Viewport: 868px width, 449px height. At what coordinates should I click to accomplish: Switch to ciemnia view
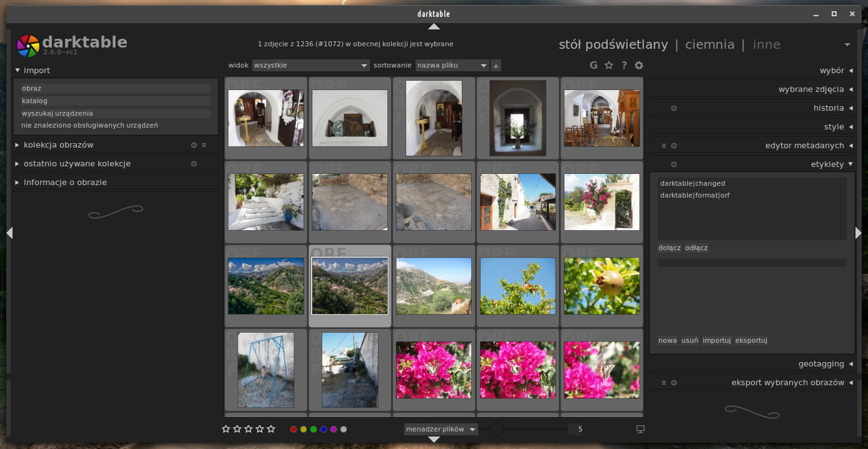coord(710,44)
